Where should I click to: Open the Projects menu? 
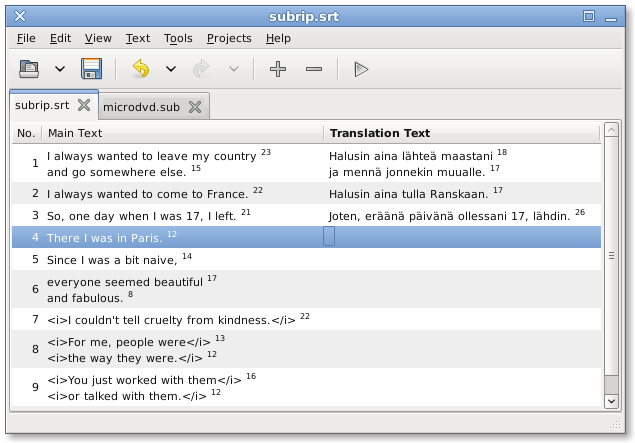coord(229,38)
